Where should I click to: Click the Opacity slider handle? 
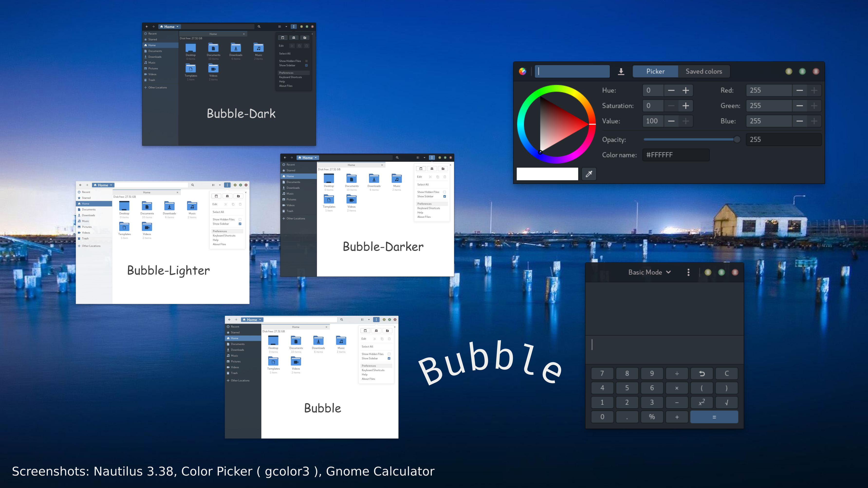tap(737, 139)
